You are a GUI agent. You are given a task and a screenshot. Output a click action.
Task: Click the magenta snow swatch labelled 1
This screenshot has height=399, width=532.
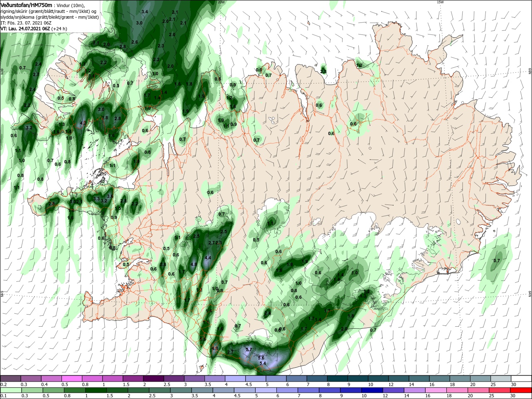[x=112, y=378]
